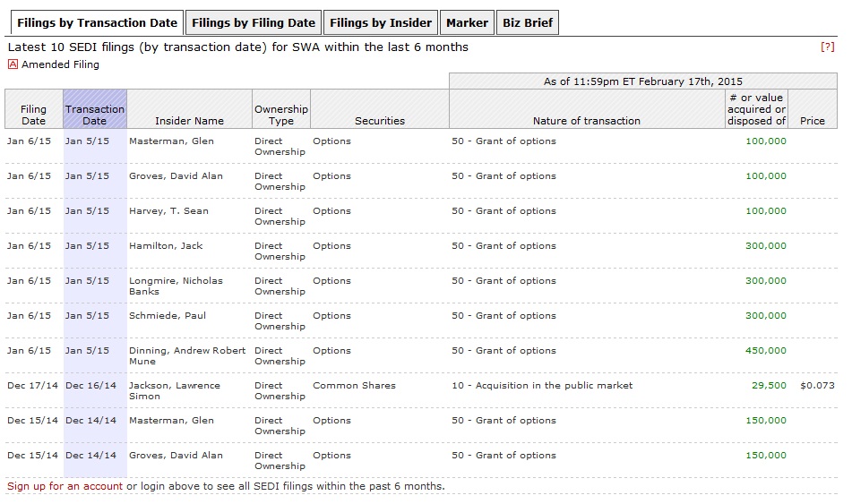Click insider name Jackson, Lawrence Simon
852x504 pixels.
point(174,390)
